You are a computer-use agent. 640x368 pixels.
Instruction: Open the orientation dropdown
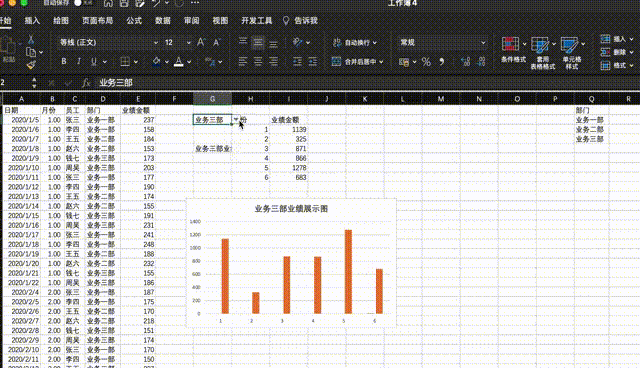(x=308, y=42)
